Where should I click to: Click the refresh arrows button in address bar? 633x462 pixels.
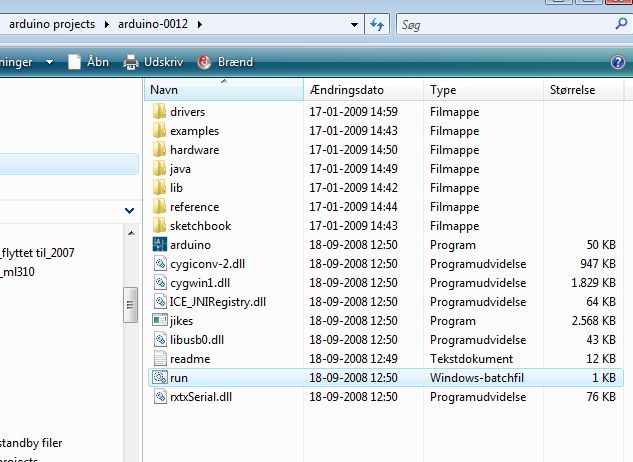pyautogui.click(x=377, y=25)
